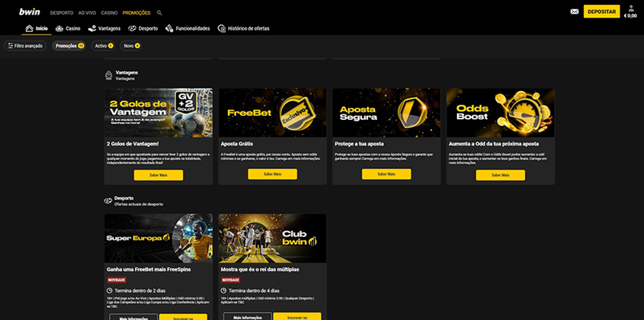Viewport: 644px width, 320px height.
Task: Click title Aumenta a Odd da tua próxima aposta
Action: (494, 144)
